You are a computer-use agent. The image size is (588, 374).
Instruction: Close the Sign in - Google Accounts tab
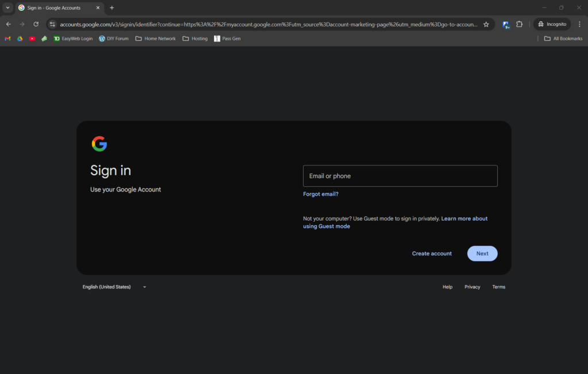pyautogui.click(x=98, y=8)
